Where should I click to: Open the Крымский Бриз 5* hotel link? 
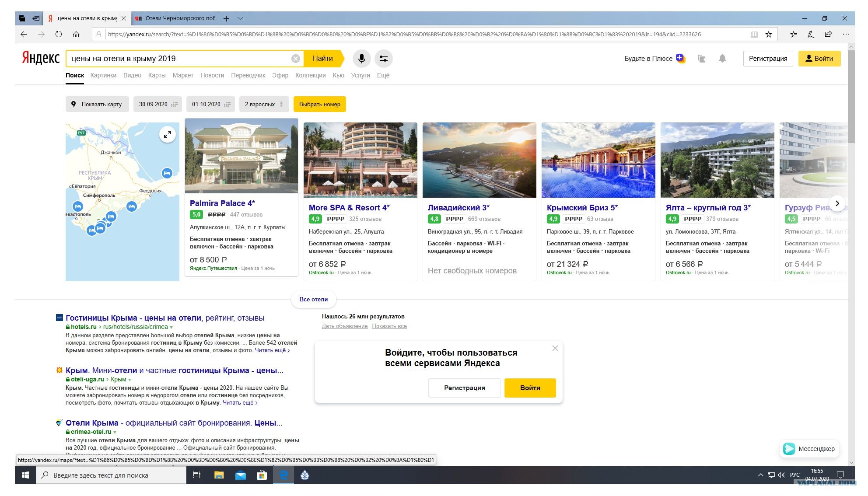[582, 208]
